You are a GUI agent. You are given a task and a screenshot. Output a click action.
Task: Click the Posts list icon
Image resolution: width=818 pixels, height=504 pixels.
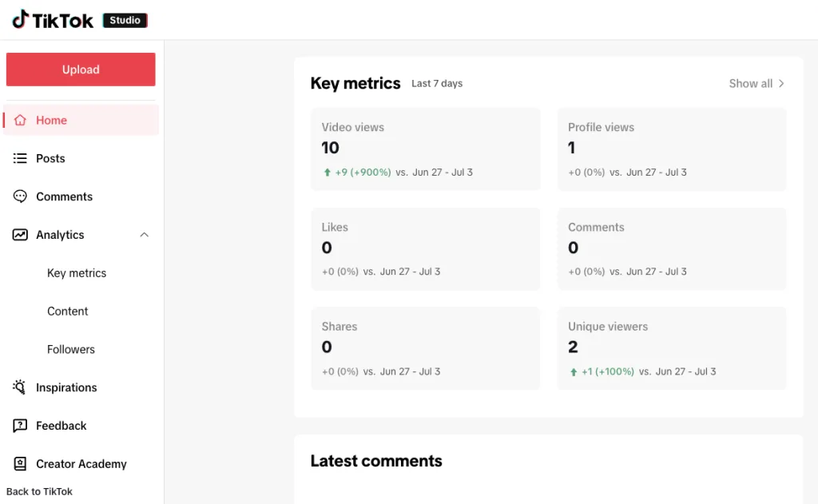click(20, 158)
